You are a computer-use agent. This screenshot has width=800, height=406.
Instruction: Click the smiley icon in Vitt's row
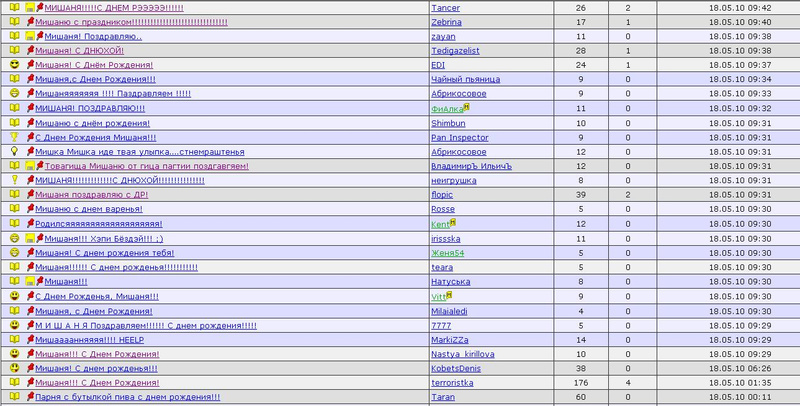pos(15,295)
